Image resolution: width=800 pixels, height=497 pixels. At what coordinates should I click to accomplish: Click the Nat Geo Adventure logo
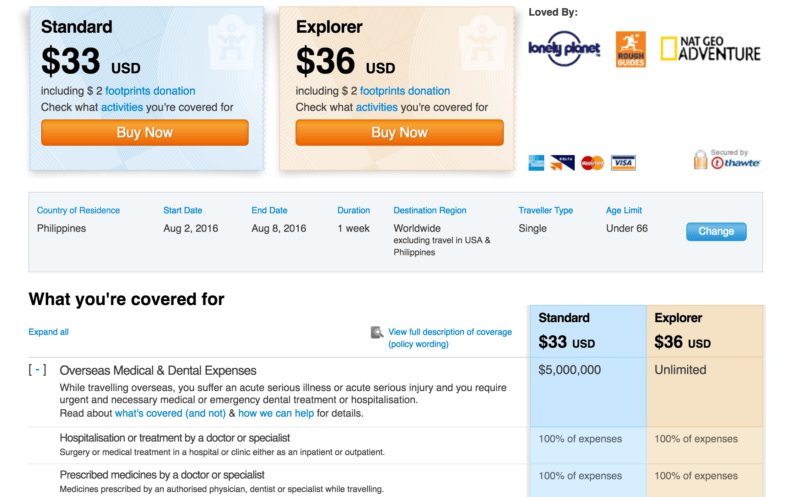coord(710,49)
